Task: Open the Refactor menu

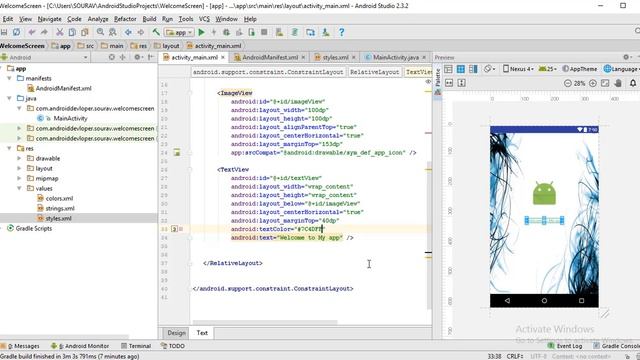Action: 125,19
